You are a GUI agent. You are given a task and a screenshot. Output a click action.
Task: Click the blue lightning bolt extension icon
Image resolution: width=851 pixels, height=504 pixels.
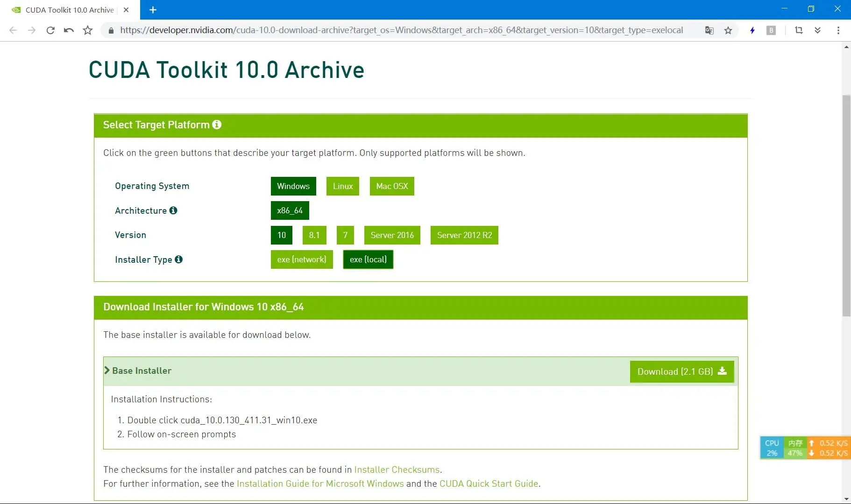click(x=752, y=30)
